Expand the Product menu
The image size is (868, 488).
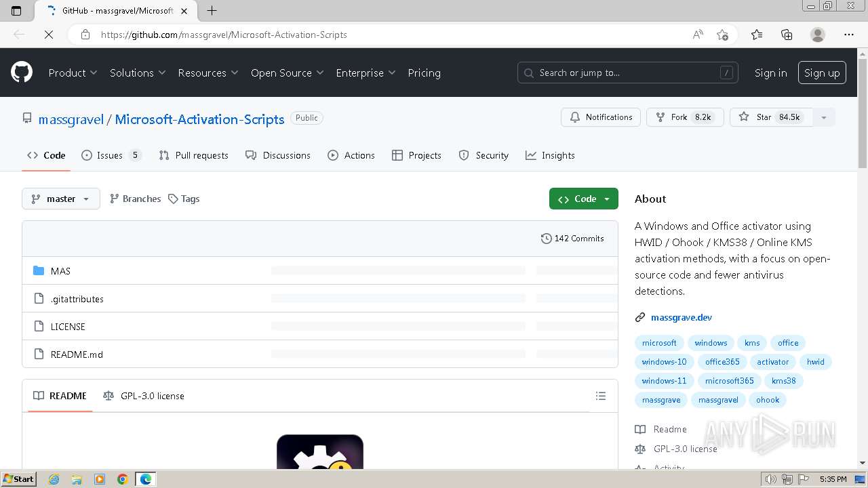point(73,73)
